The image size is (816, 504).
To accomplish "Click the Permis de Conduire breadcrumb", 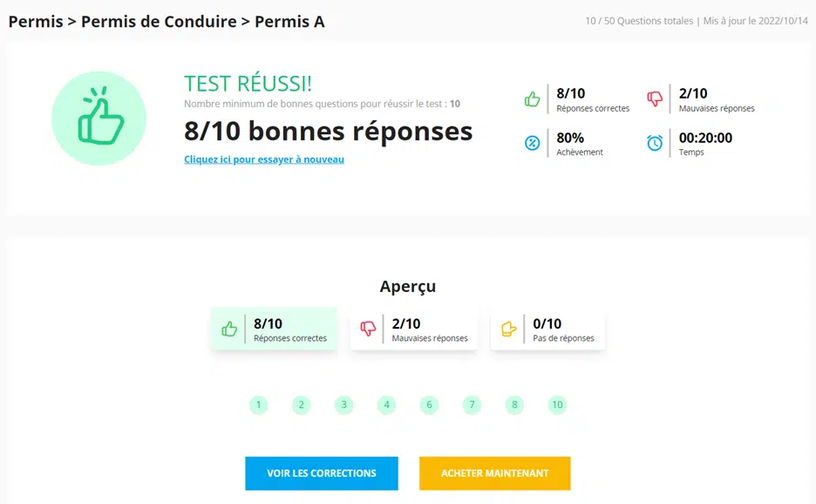I will [x=159, y=21].
